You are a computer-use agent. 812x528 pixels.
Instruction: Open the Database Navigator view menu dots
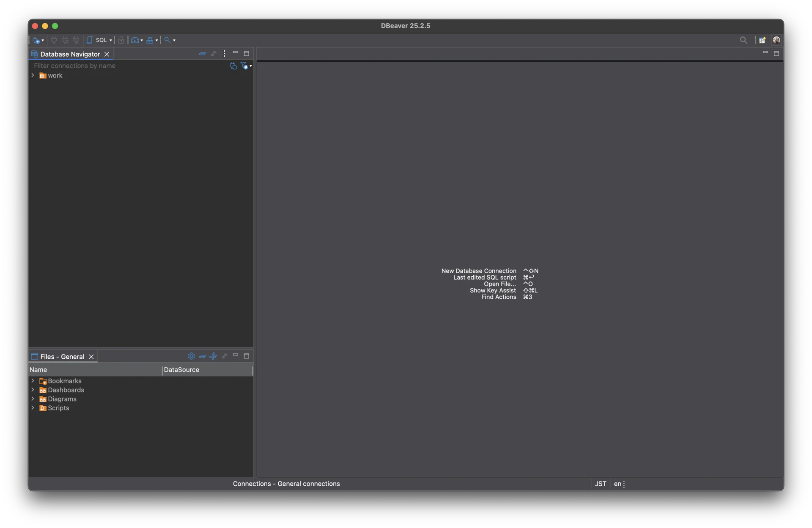225,54
